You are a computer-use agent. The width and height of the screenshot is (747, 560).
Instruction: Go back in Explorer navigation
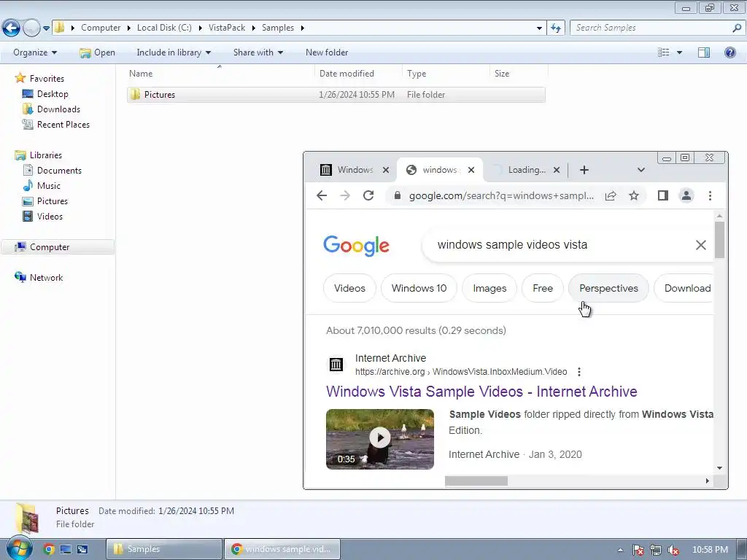[x=12, y=28]
